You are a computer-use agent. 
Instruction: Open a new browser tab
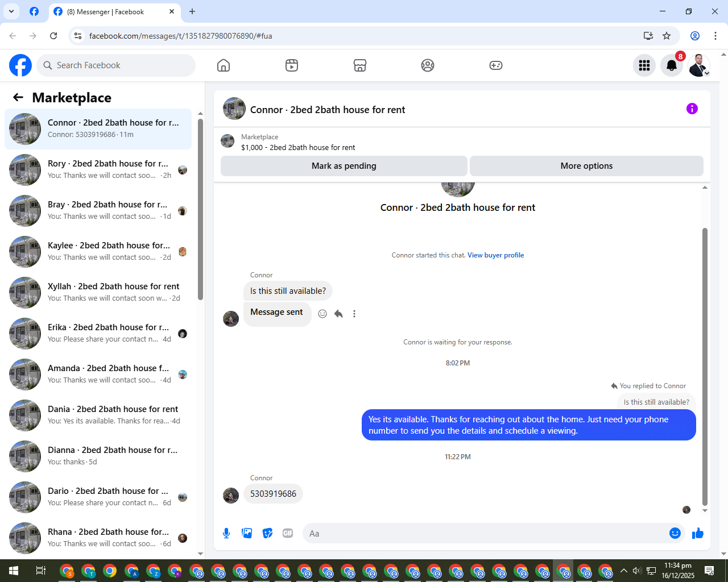tap(192, 11)
